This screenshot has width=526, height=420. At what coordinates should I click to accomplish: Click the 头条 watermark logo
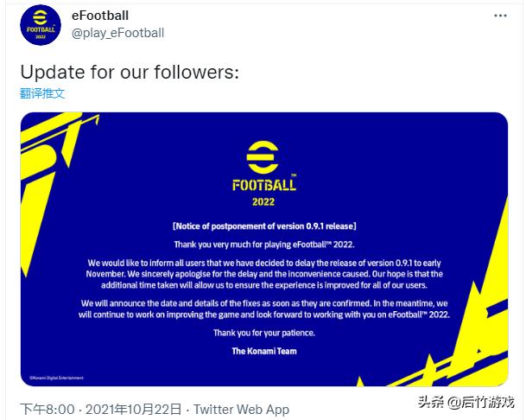click(x=430, y=403)
